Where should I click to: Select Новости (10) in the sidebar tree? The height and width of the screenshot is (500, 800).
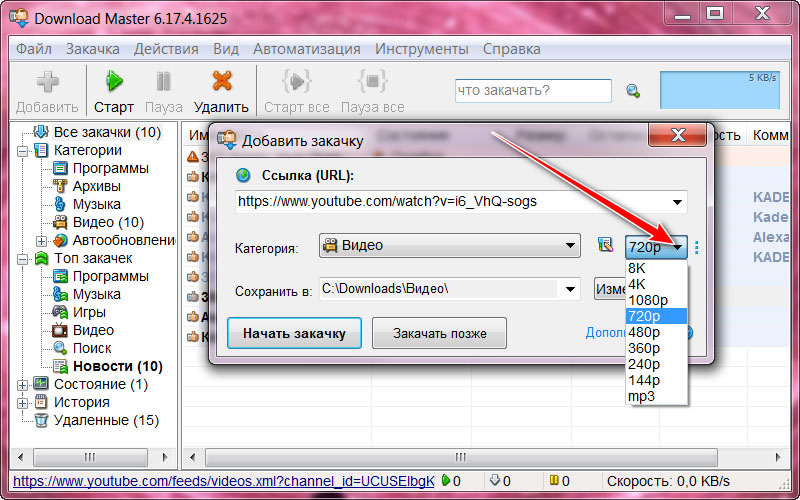click(x=117, y=366)
